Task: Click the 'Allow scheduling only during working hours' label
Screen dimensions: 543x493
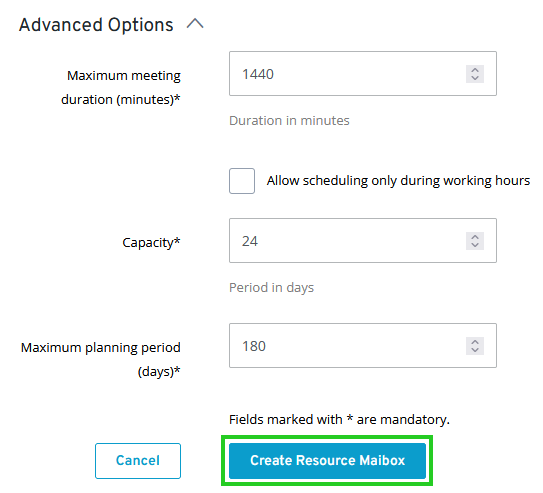Action: (x=398, y=181)
